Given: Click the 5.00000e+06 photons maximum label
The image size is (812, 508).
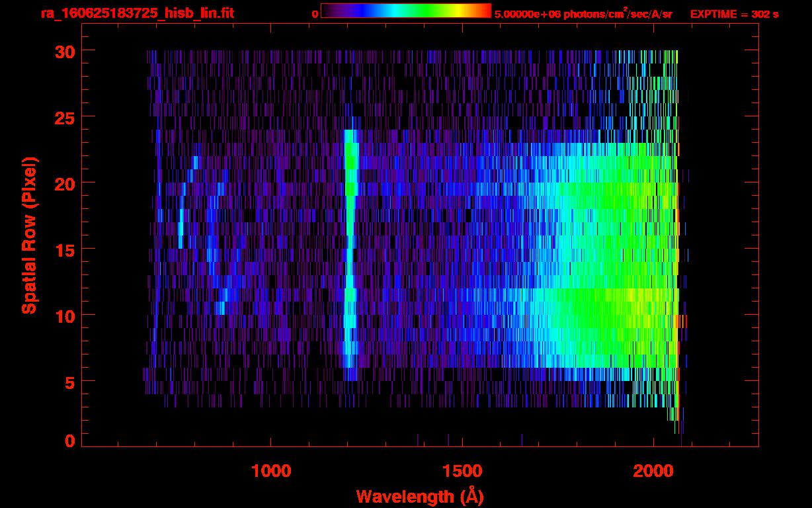Looking at the screenshot, I should (x=583, y=14).
